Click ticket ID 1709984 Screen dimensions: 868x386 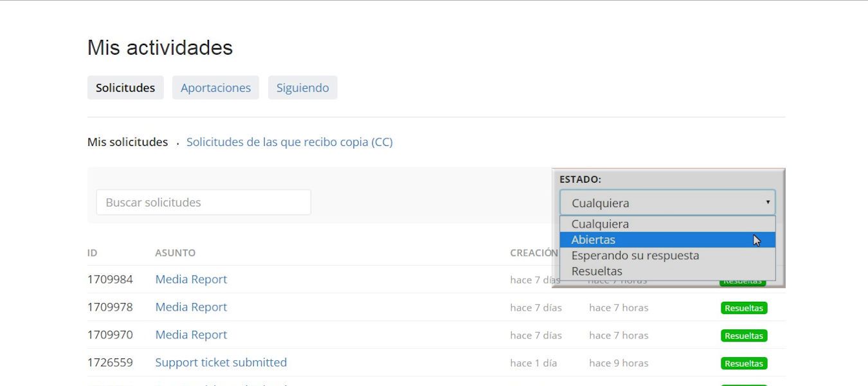pyautogui.click(x=110, y=279)
